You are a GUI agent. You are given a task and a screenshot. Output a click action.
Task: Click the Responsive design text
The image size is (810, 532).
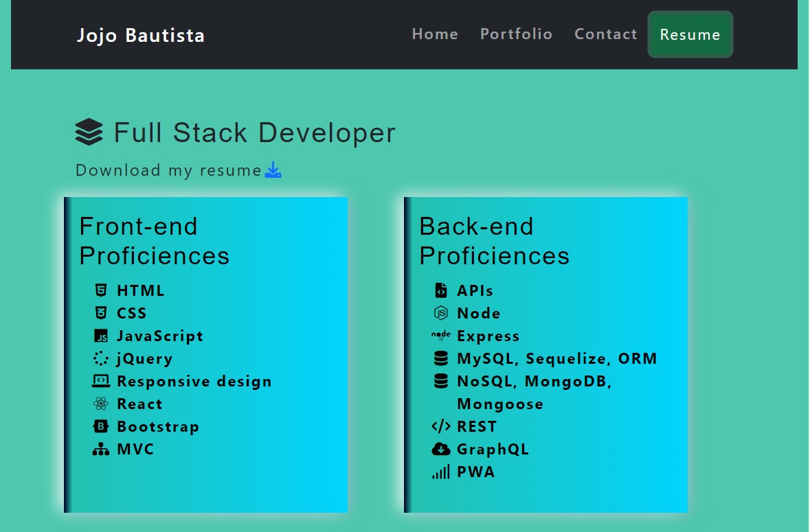click(x=194, y=382)
